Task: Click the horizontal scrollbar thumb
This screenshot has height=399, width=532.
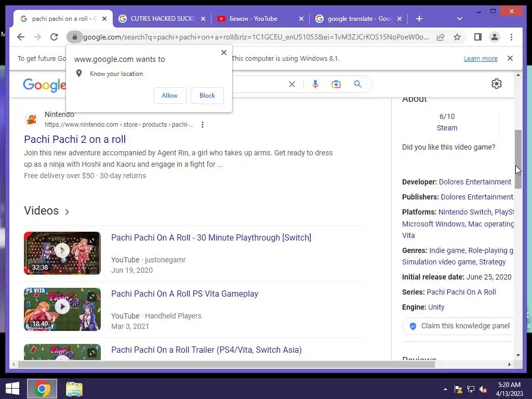Action: (227, 365)
